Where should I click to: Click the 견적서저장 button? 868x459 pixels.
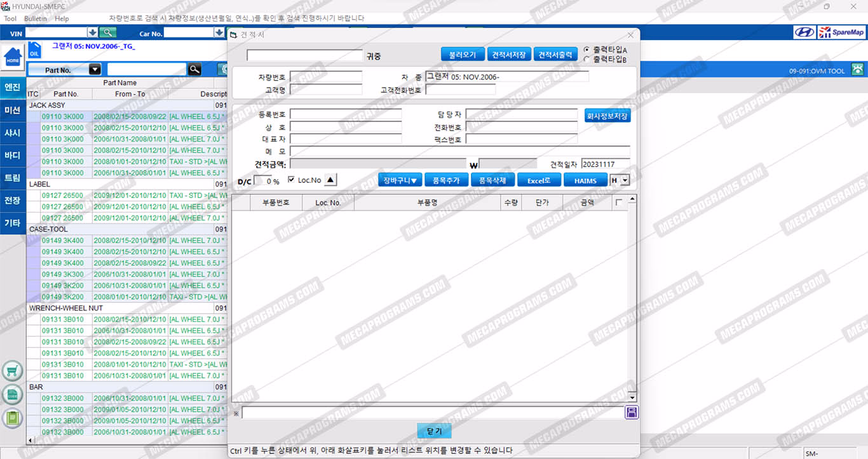(x=508, y=55)
